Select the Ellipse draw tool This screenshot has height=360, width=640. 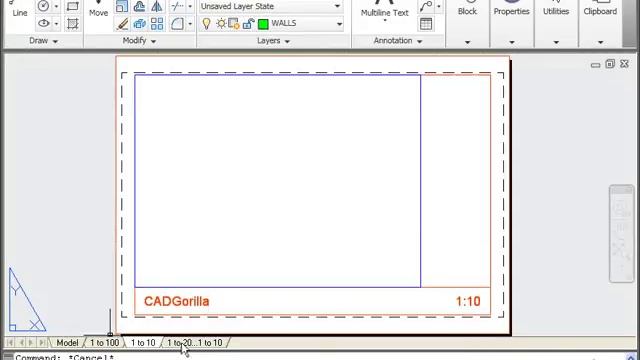pyautogui.click(x=43, y=24)
